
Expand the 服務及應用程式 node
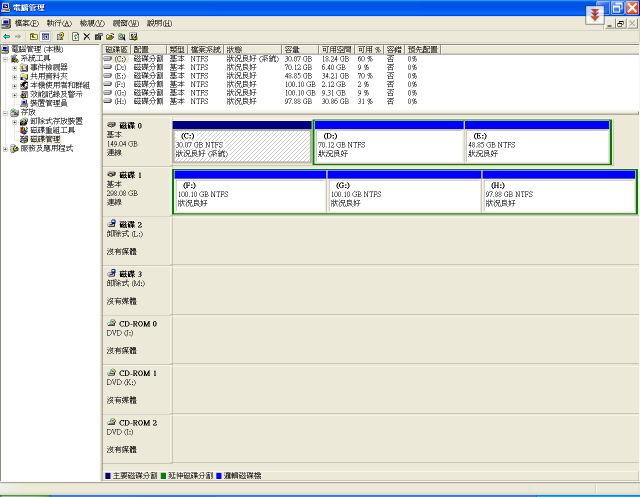[6, 149]
